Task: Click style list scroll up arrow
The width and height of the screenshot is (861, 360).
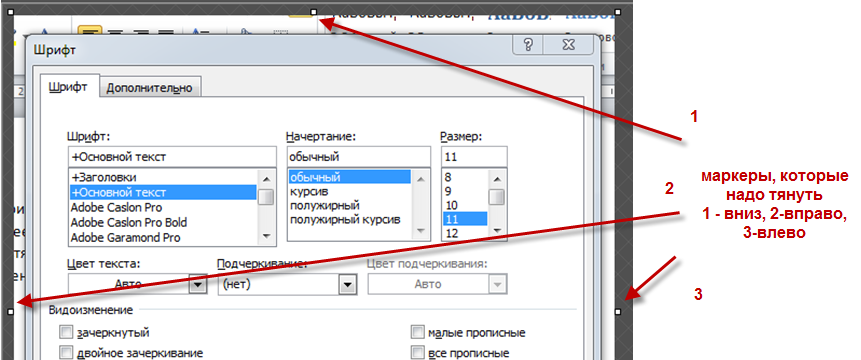Action: coord(421,178)
